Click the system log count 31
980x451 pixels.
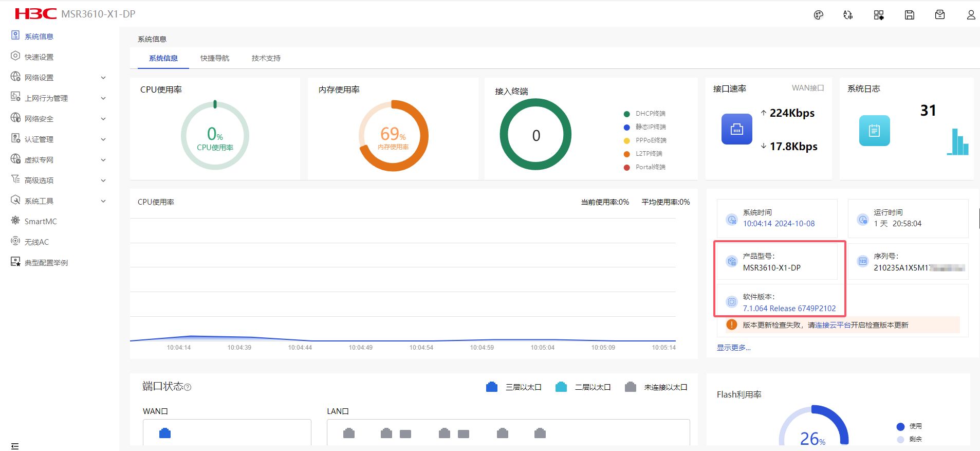[928, 111]
